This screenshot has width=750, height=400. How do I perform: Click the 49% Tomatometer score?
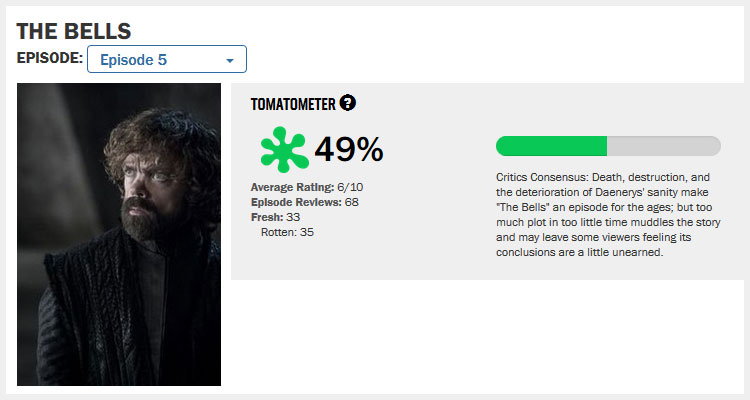(x=349, y=149)
